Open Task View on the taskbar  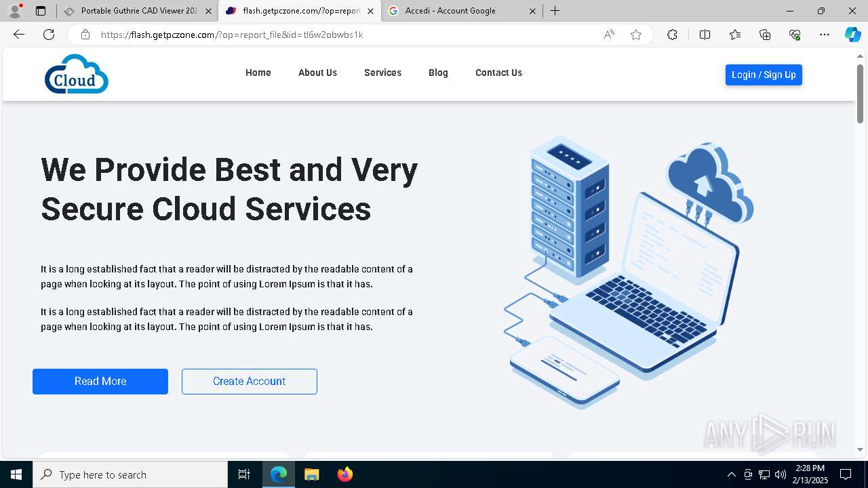point(244,474)
